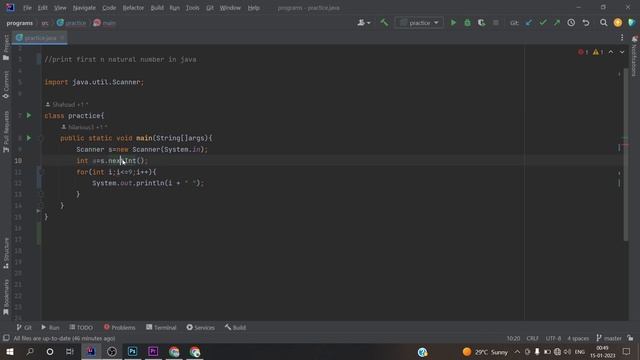Click the main method breadcrumb
This screenshot has height=360, width=640.
pos(104,23)
